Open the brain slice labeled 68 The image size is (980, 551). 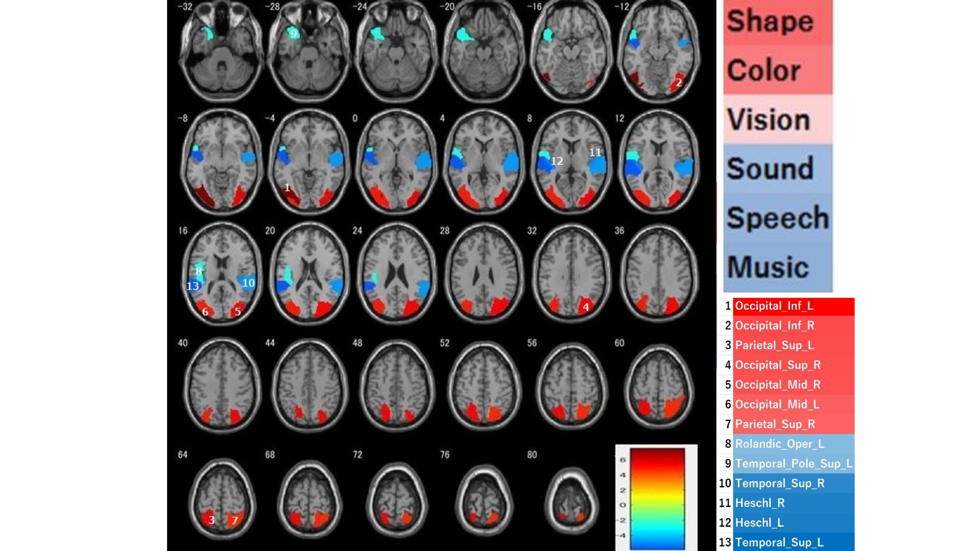tap(309, 500)
